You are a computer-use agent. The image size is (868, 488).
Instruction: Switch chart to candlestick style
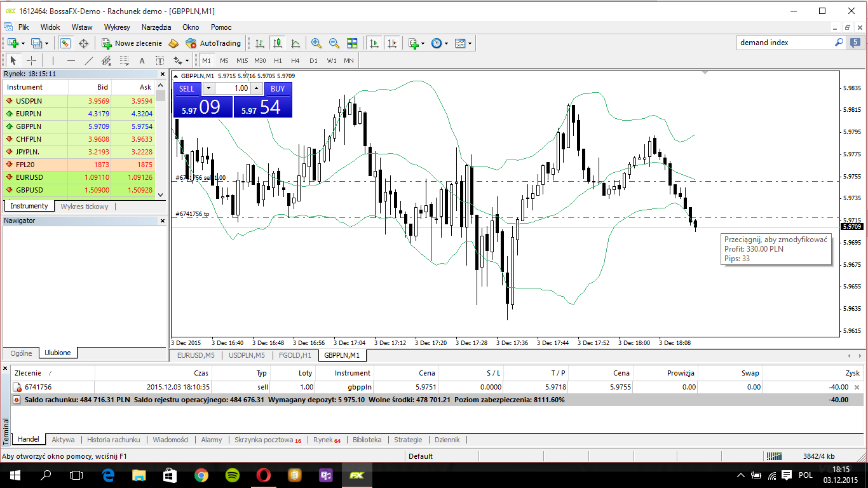[x=278, y=43]
